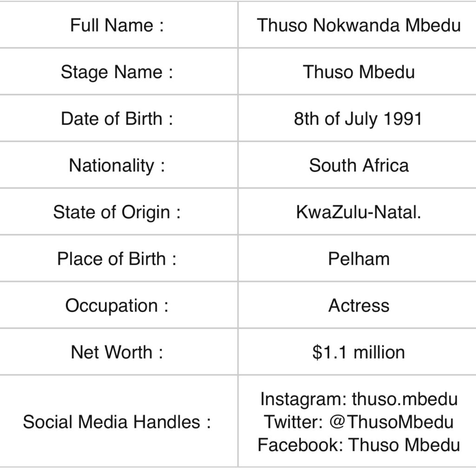Select the South Africa value
This screenshot has height=471, width=476.
pyautogui.click(x=359, y=165)
